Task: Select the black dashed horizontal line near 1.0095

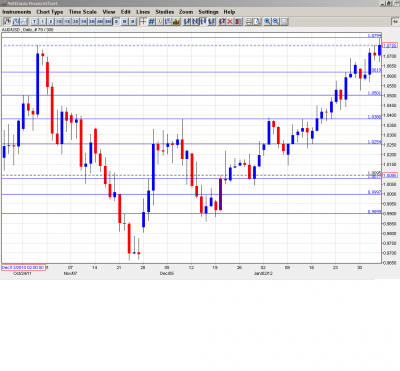Action: tap(192, 175)
